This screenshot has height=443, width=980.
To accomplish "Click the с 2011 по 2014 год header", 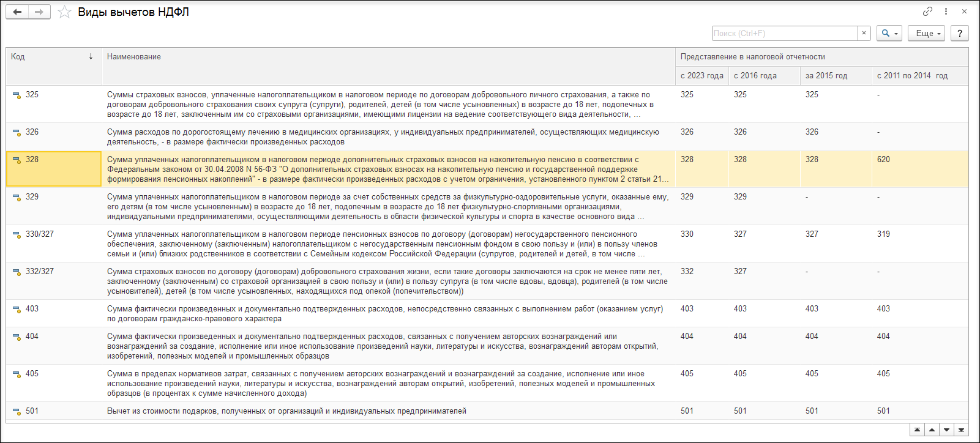I will (x=920, y=76).
